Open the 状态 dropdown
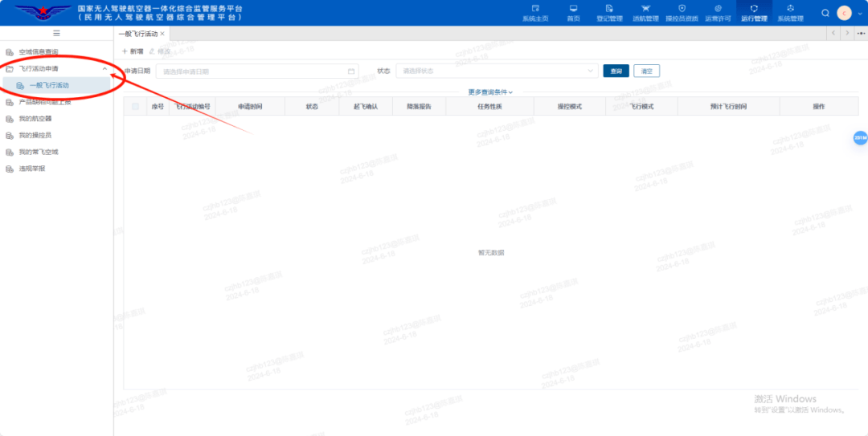 pyautogui.click(x=497, y=71)
